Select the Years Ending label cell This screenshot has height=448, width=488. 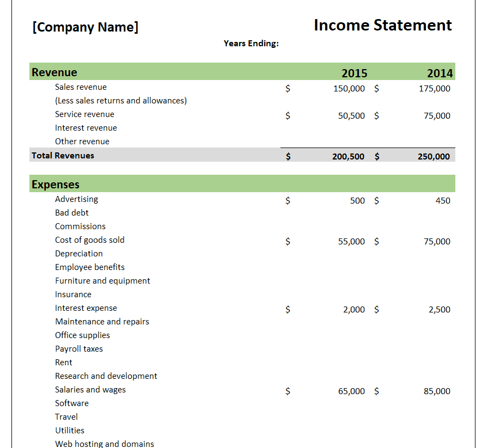pyautogui.click(x=251, y=43)
